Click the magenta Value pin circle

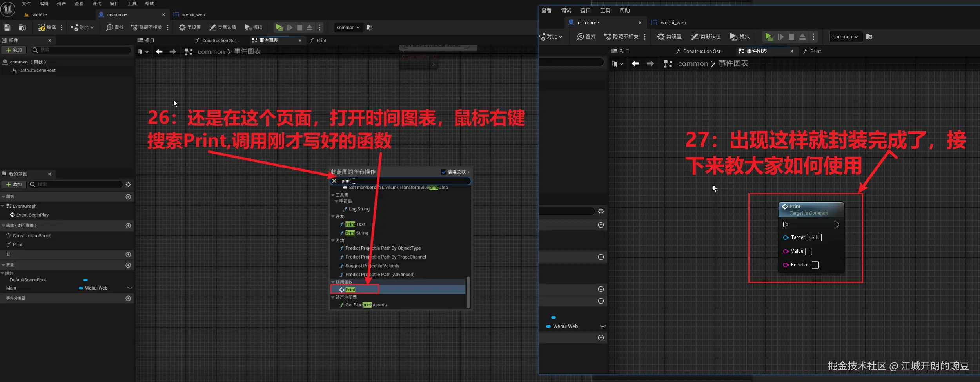coord(786,252)
